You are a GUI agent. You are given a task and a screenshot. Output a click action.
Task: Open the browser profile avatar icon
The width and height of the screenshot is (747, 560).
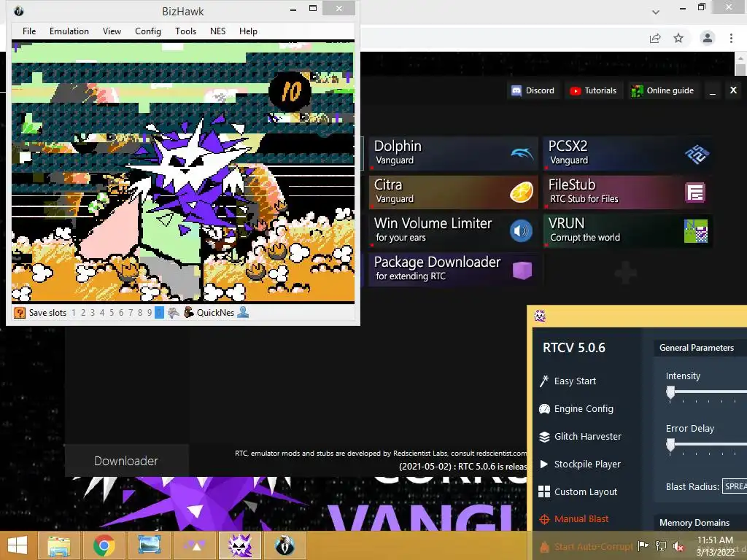point(708,38)
